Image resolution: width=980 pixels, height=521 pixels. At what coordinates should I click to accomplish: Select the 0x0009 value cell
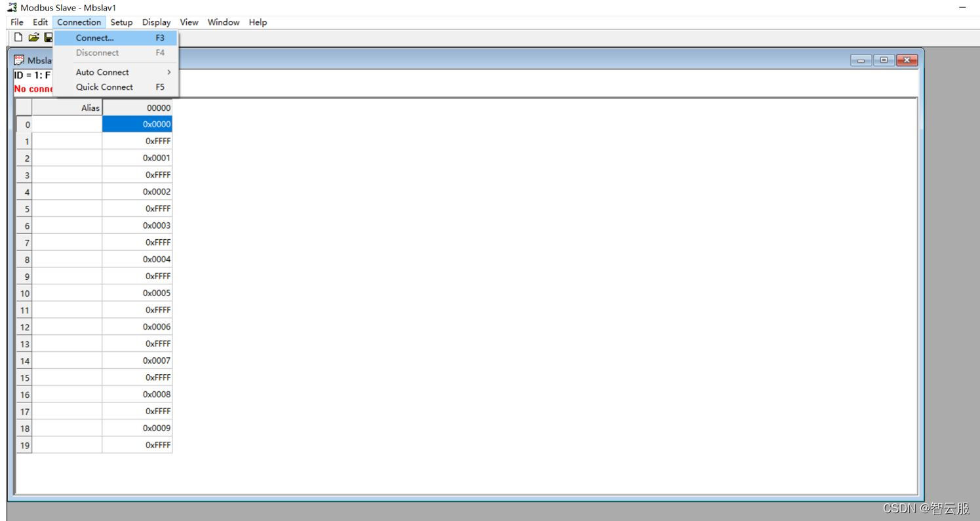[137, 428]
